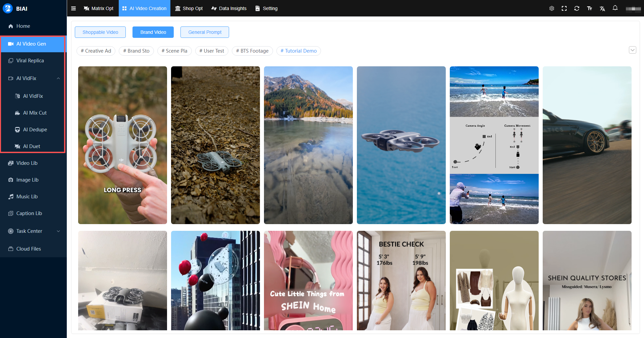
Task: Open the black sports car thumbnail
Action: pos(587,145)
